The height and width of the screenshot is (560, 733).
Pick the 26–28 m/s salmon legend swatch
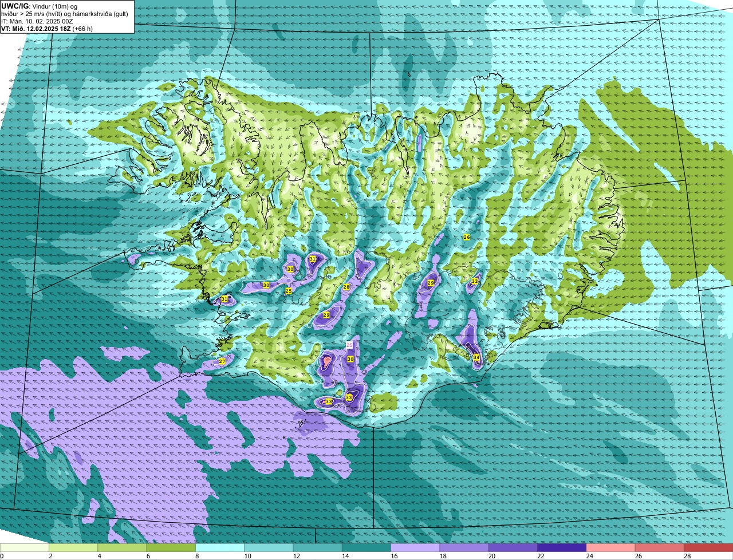(x=660, y=547)
